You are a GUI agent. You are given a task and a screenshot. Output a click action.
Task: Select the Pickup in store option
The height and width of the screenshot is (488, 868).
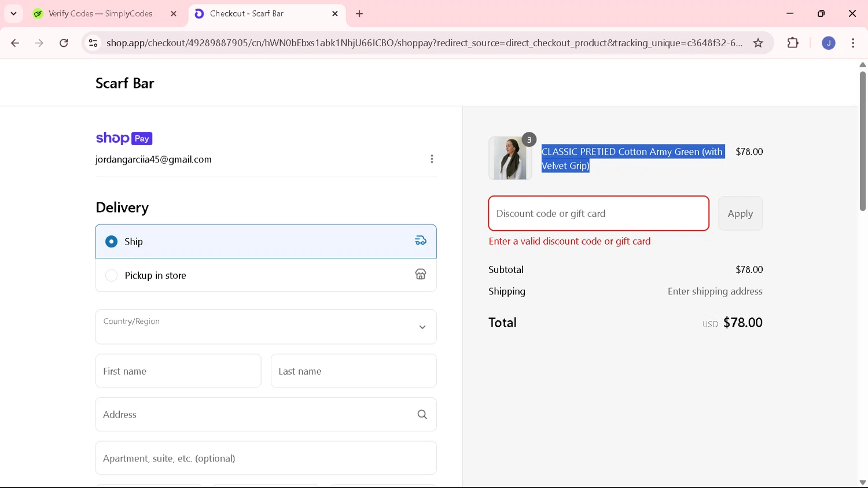click(x=266, y=275)
